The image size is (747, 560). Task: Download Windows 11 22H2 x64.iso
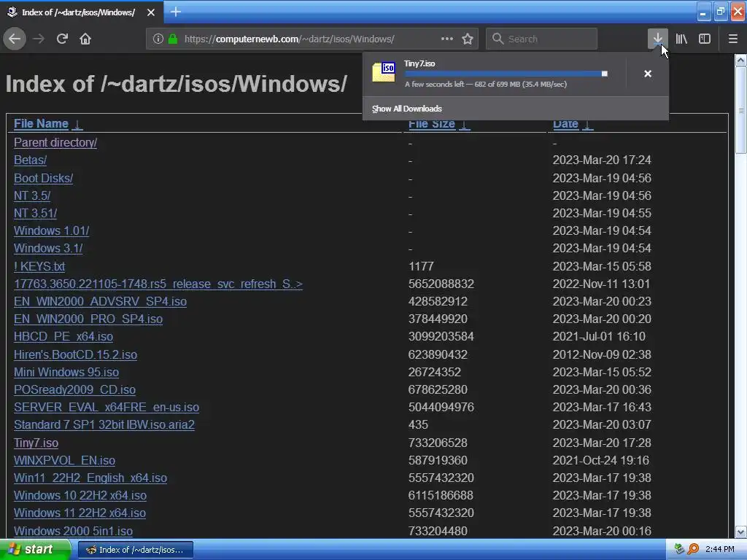click(80, 513)
